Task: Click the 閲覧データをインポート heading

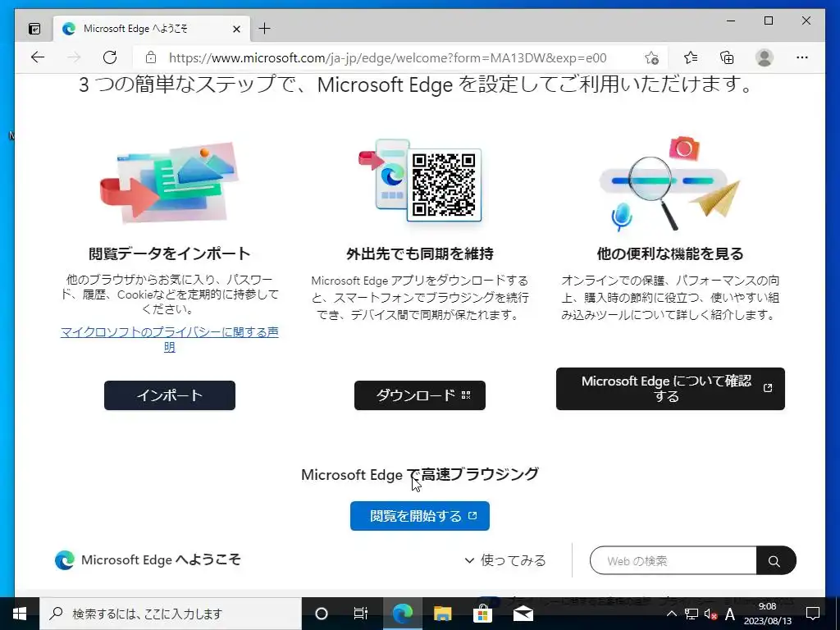Action: pyautogui.click(x=169, y=253)
